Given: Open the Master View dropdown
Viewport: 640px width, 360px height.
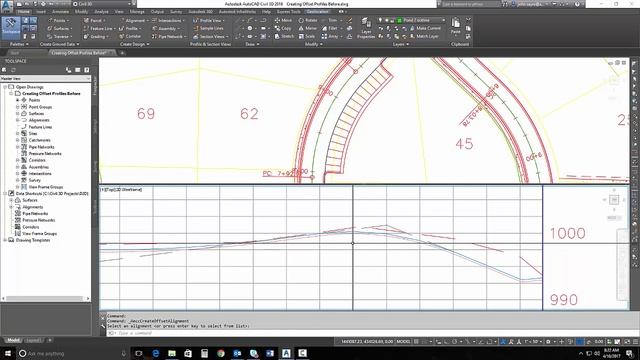Looking at the screenshot, I should (x=45, y=78).
